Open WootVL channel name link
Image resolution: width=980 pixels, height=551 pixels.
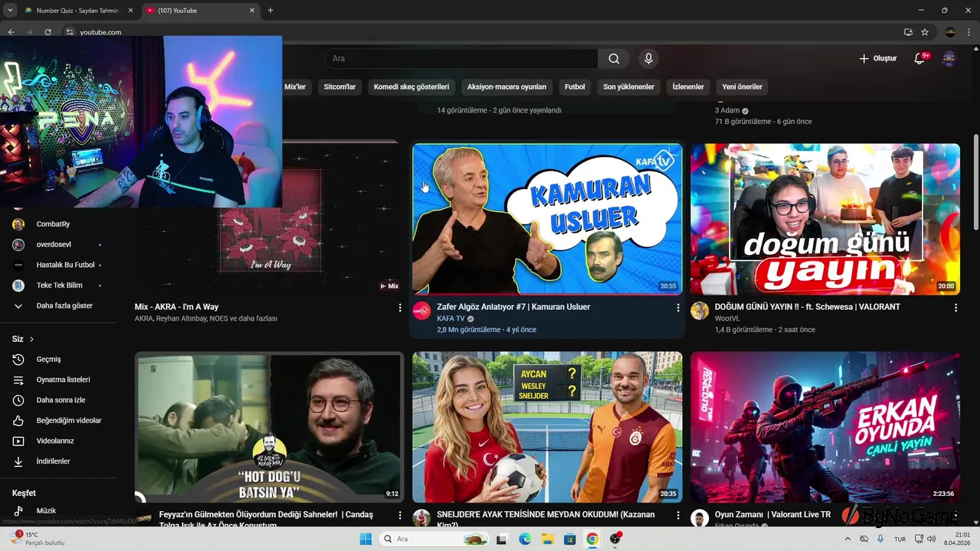point(727,318)
